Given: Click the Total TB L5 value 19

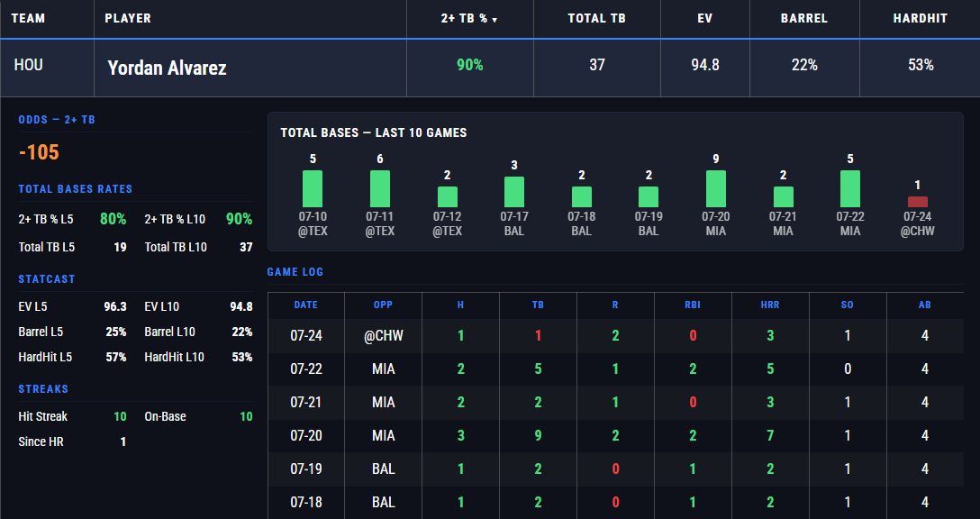Looking at the screenshot, I should tap(120, 247).
